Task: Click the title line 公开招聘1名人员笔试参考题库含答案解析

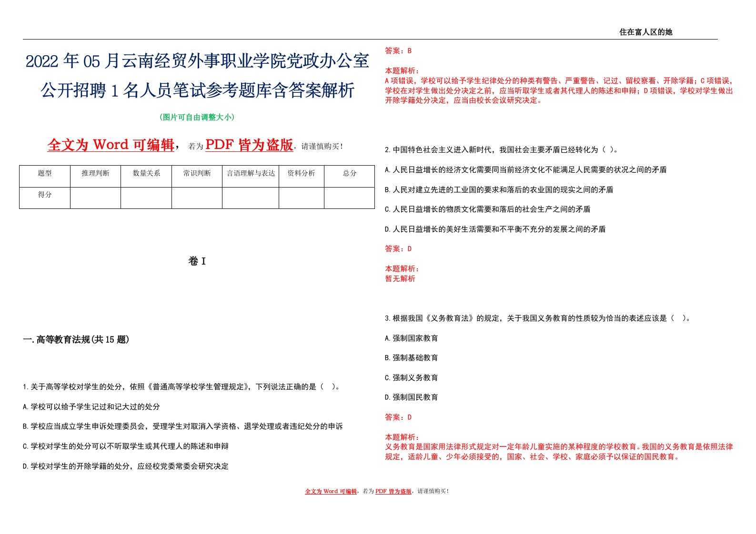Action: (197, 90)
